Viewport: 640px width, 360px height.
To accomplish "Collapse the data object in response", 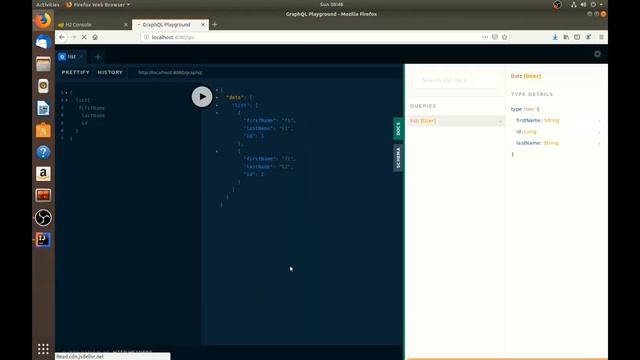I will click(217, 97).
